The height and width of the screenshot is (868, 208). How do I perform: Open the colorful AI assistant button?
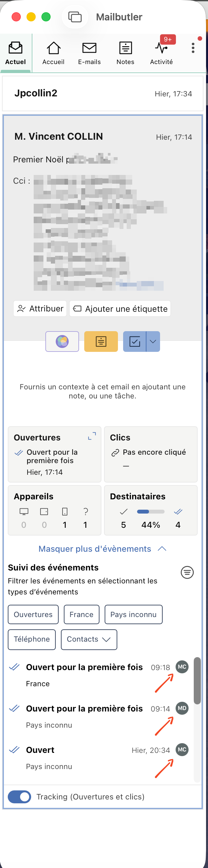coord(62,341)
